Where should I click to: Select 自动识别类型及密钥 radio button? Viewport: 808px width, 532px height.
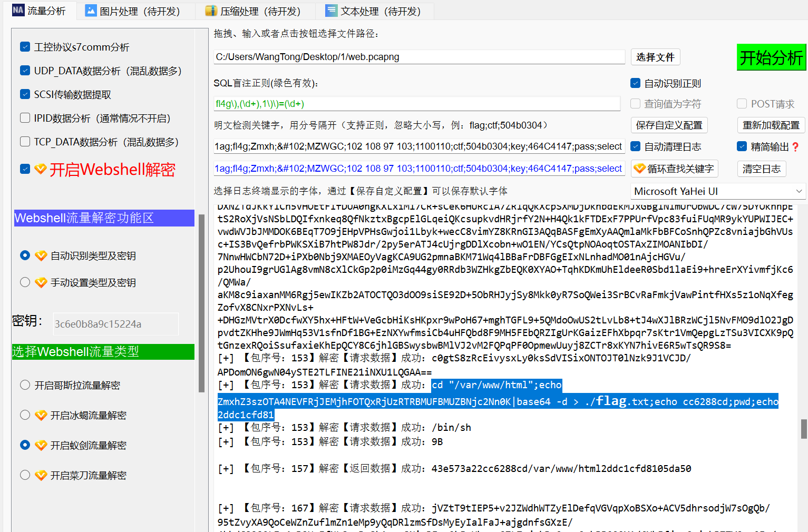pos(25,255)
